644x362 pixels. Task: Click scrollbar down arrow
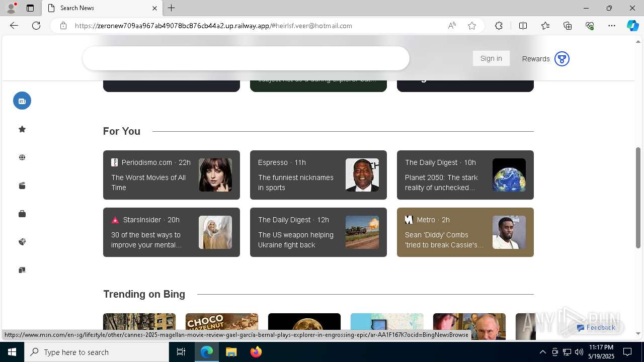(x=639, y=333)
